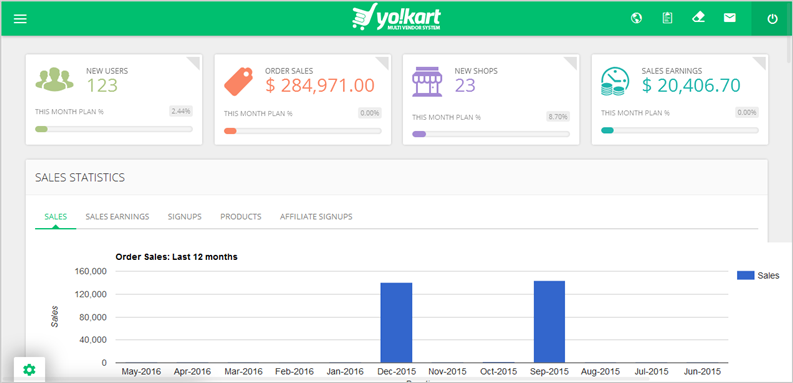Image resolution: width=793 pixels, height=383 pixels.
Task: Click the Sales Earnings clock coins icon
Action: pos(614,81)
